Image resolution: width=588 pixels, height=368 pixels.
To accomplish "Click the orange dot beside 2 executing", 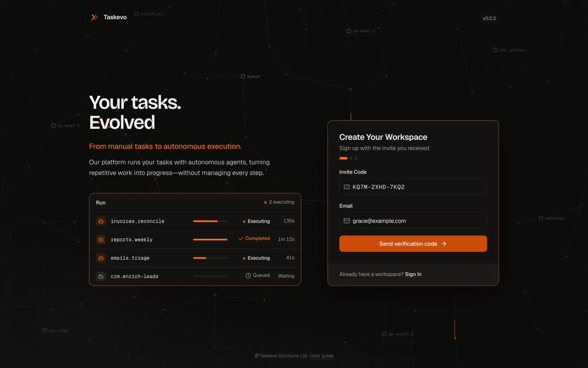I will (265, 202).
